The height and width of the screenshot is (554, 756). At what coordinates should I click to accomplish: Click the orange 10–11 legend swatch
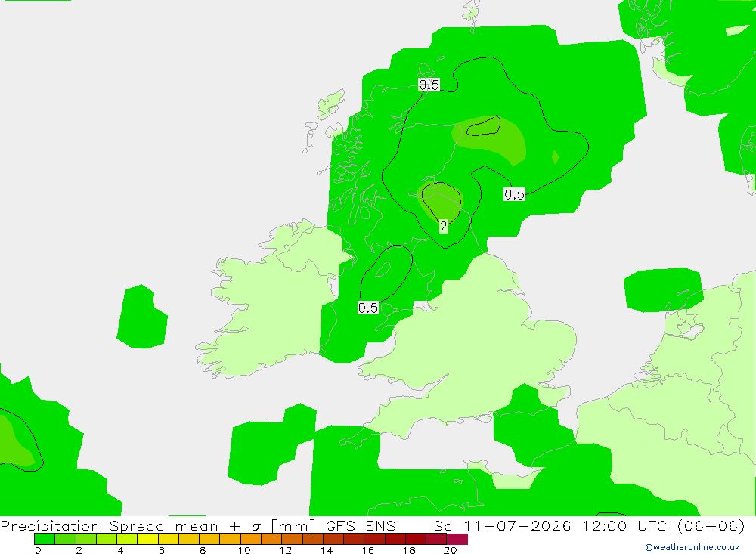(x=251, y=539)
